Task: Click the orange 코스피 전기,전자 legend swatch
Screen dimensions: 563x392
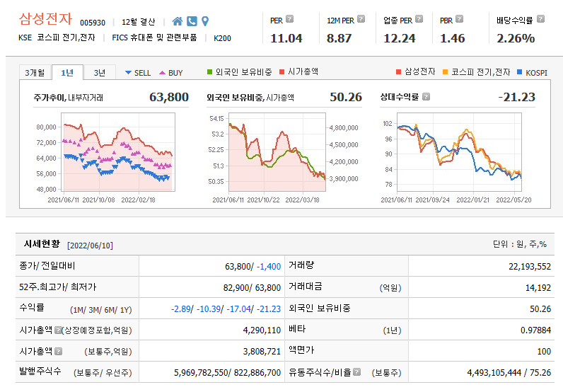Action: tap(445, 72)
